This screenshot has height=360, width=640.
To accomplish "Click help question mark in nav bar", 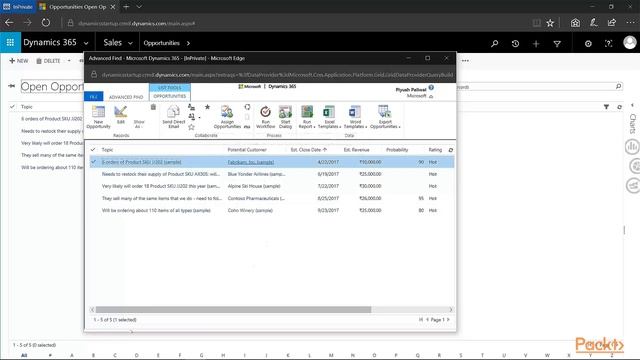I will pos(609,43).
